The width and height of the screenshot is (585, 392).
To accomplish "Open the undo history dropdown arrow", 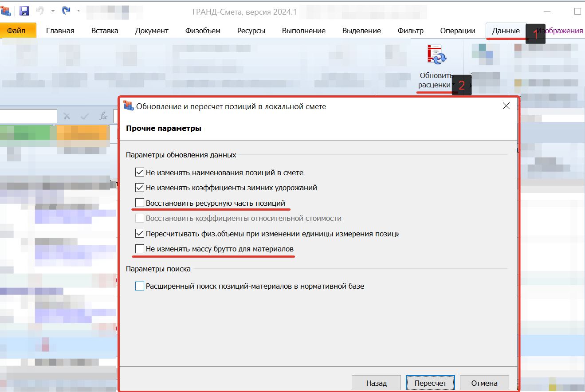I will [53, 11].
